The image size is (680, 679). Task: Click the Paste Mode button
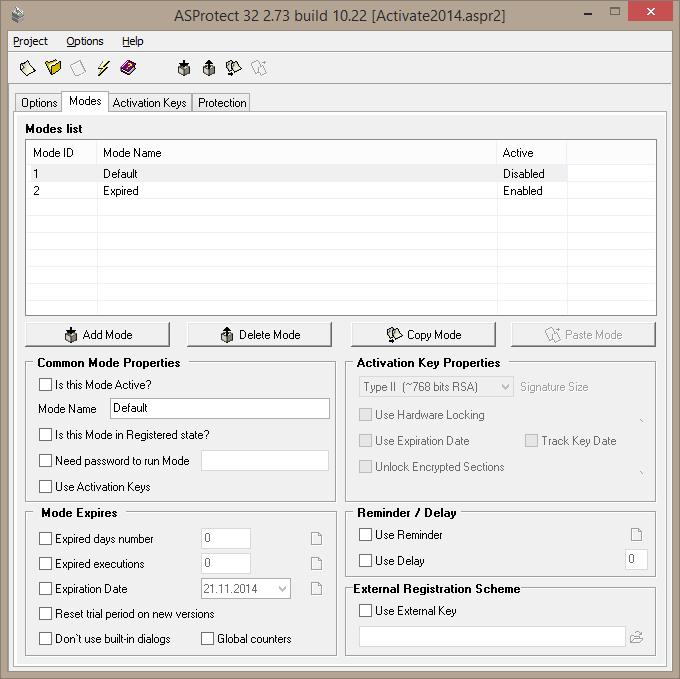(x=583, y=334)
